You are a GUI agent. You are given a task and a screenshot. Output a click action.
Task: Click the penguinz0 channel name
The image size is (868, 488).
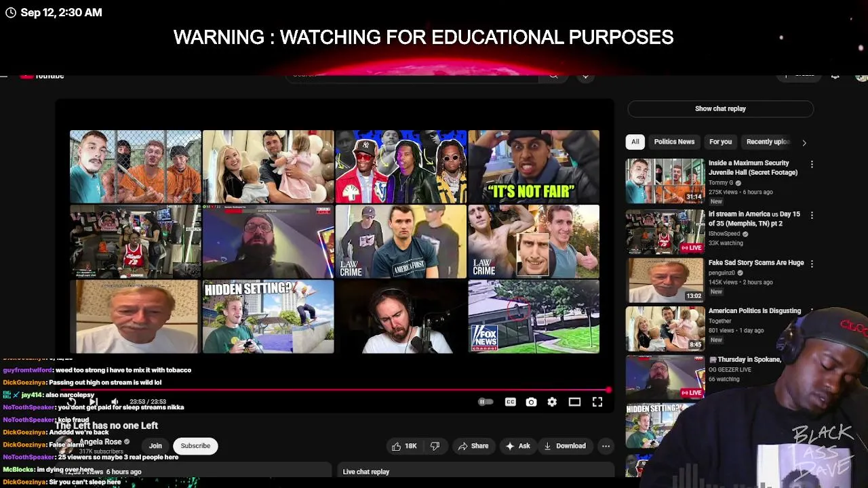point(723,273)
